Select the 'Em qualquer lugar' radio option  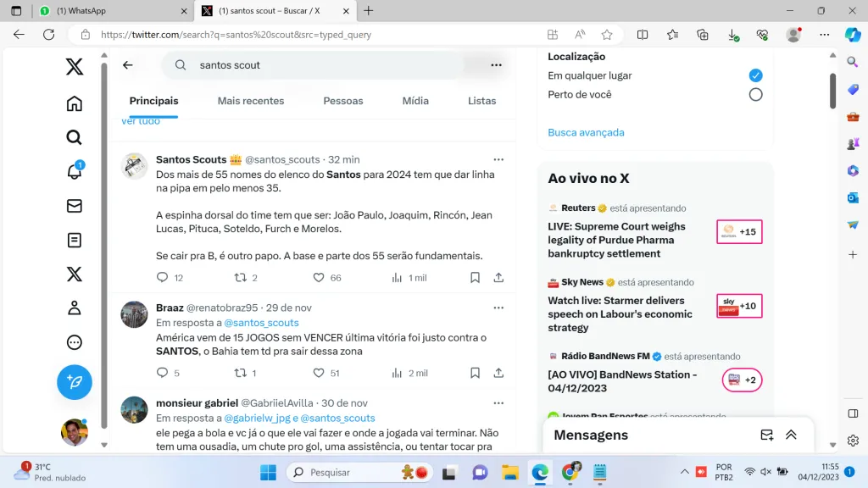coord(755,75)
